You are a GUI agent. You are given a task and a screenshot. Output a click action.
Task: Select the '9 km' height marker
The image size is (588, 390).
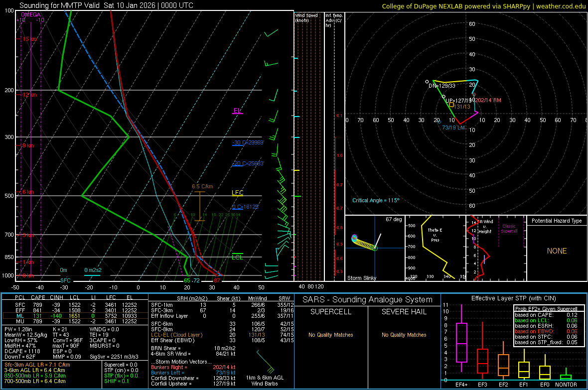pyautogui.click(x=28, y=145)
